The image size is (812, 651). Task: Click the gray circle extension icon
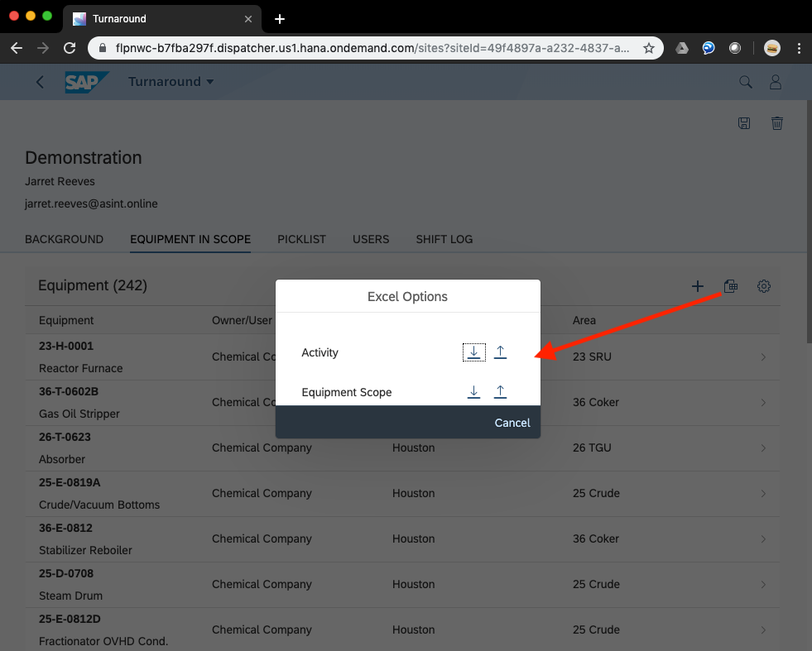pos(735,48)
